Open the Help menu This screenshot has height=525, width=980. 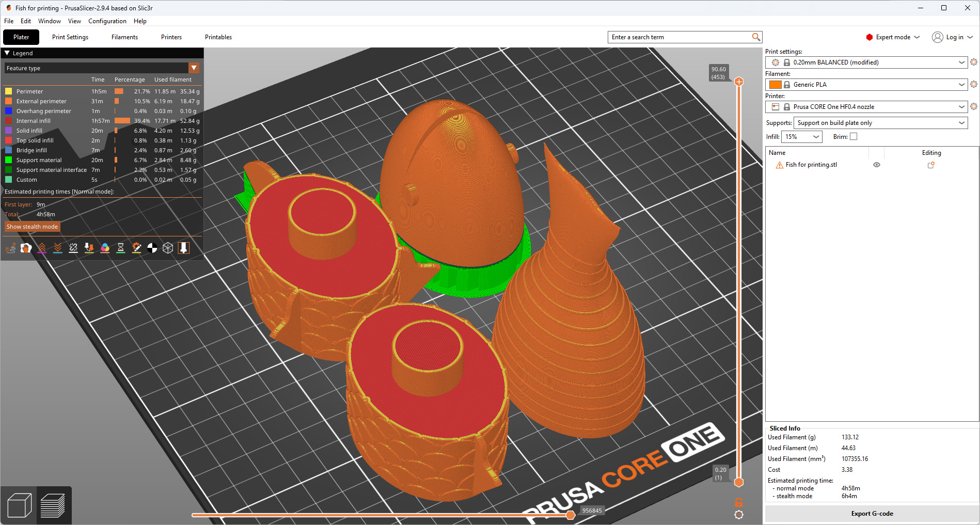[x=140, y=21]
